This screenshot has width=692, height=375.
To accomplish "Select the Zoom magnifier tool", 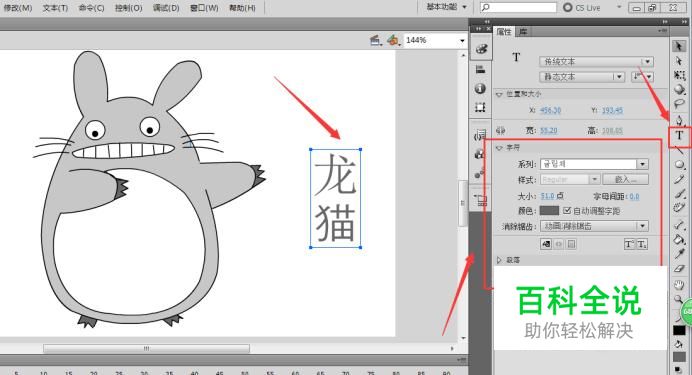I will click(678, 300).
